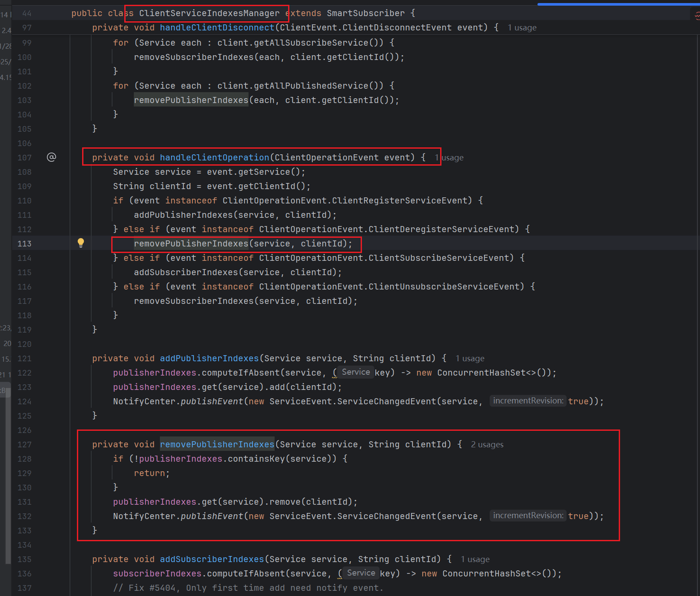Place the cursor on the removeSubscriberIndexes call on line 117
This screenshot has width=700, height=596.
[x=193, y=301]
